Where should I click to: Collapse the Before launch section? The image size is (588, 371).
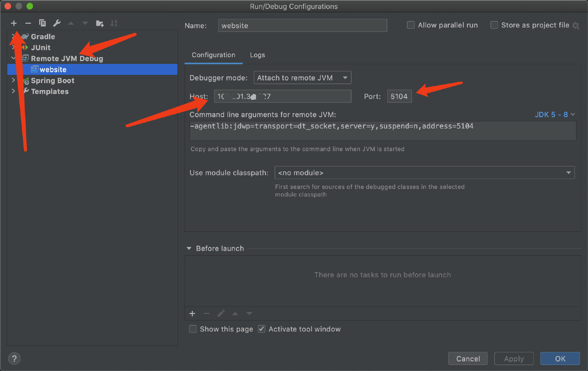pyautogui.click(x=189, y=248)
